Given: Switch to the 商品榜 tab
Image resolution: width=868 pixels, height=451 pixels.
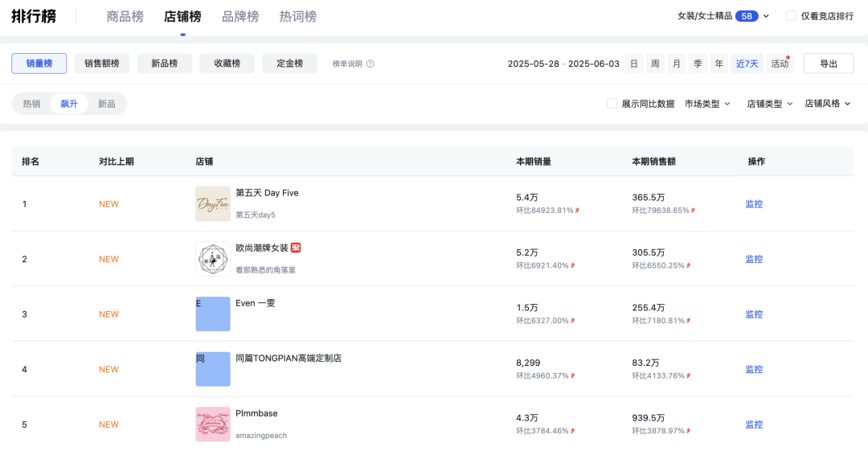Looking at the screenshot, I should tap(125, 17).
